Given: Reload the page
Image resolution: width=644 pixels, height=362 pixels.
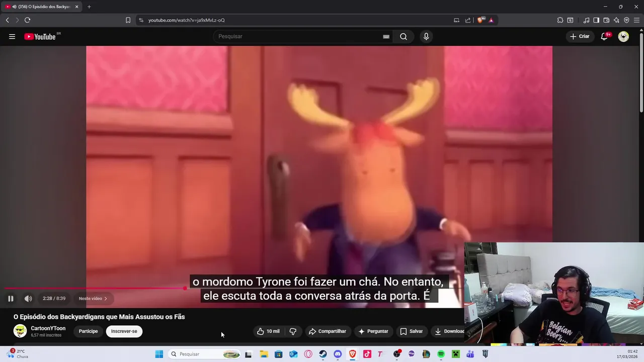Looking at the screenshot, I should (27, 20).
